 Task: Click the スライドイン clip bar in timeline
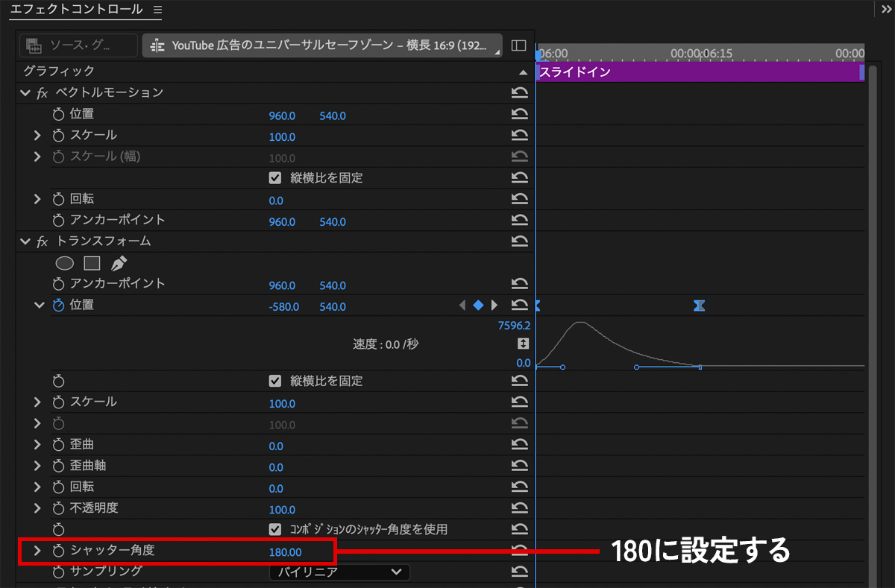697,72
